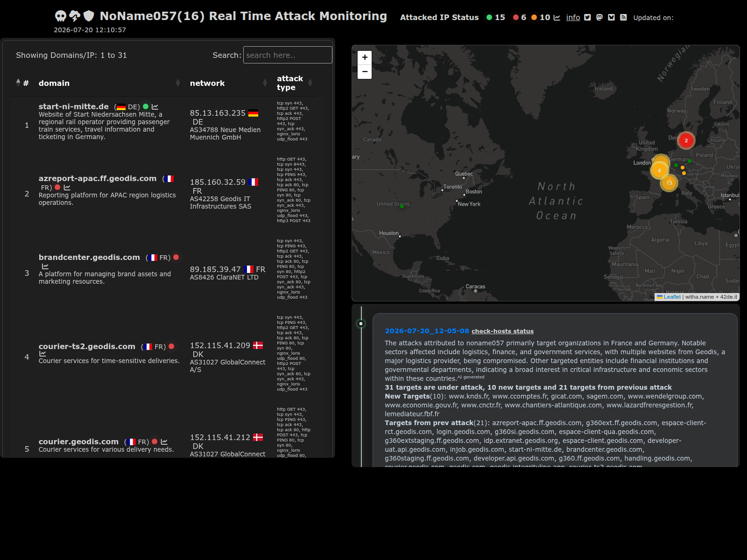Screen dimensions: 747x560
Task: Click red status dot for azreport-apac.ff.geodis.com
Action: tap(57, 187)
